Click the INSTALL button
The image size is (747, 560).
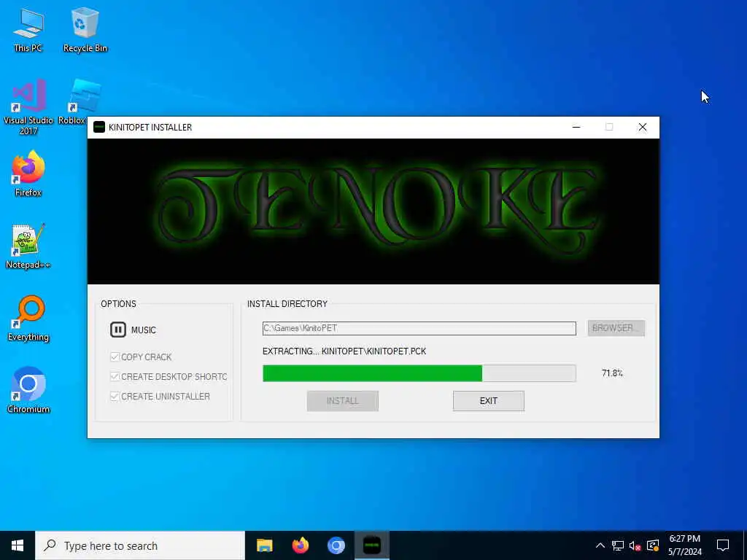[343, 401]
